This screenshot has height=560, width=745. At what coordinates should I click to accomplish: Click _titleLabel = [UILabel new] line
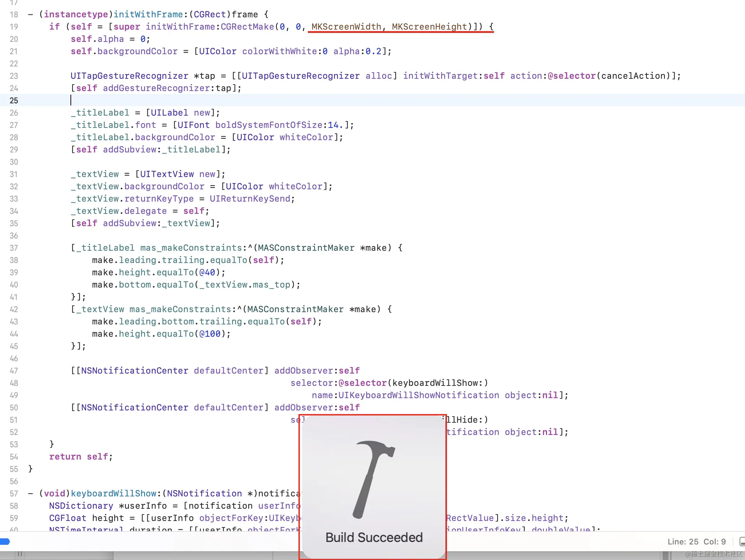(145, 113)
